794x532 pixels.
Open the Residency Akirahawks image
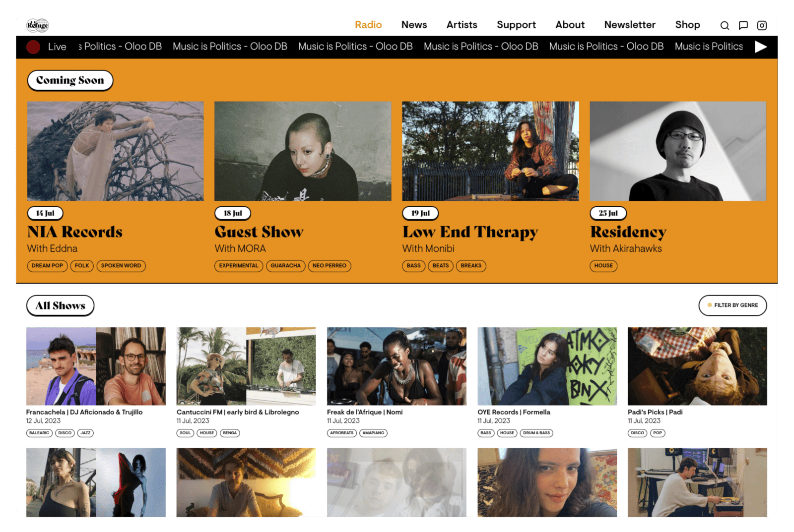click(x=678, y=151)
